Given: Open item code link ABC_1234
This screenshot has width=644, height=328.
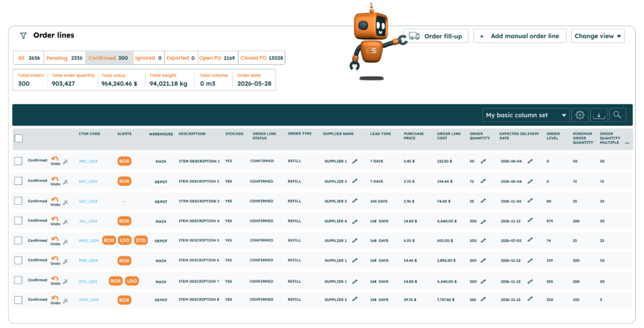Looking at the screenshot, I should click(88, 161).
